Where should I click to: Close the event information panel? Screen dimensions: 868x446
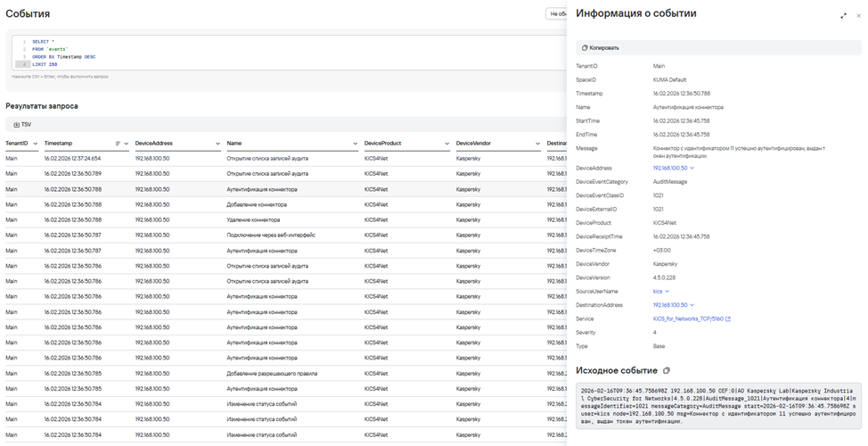point(857,15)
